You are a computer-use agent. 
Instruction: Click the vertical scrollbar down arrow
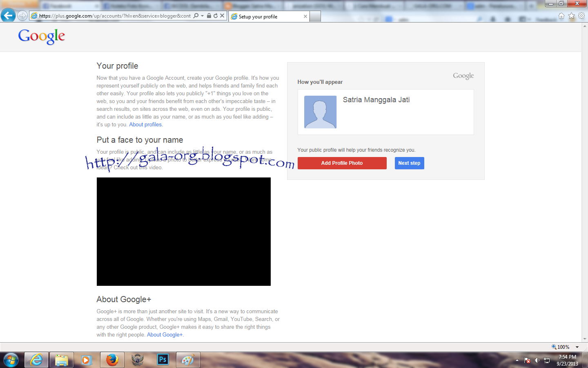pos(585,339)
